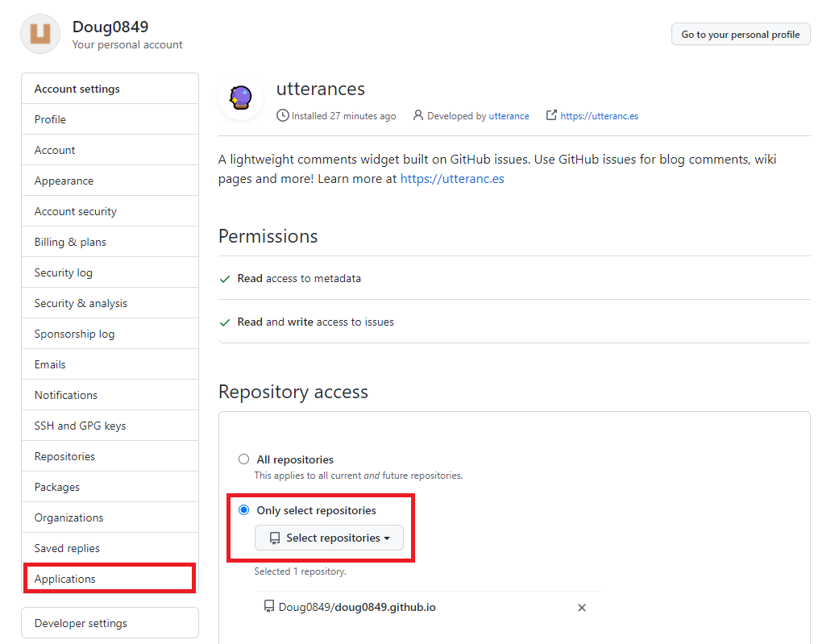This screenshot has height=644, width=835.
Task: Open the Notifications settings page
Action: pos(66,395)
